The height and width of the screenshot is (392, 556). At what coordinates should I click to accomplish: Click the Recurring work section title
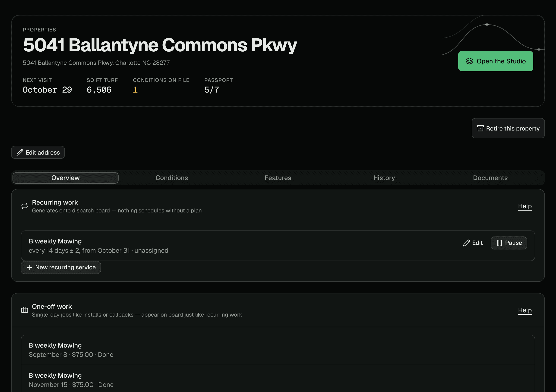(x=55, y=202)
